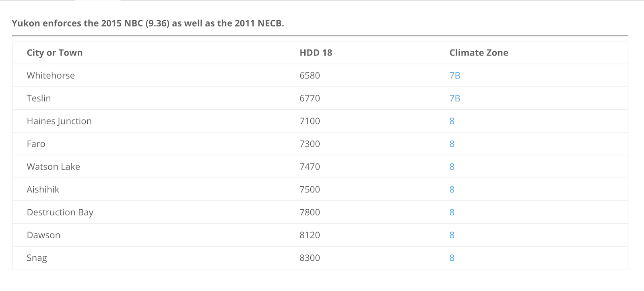Click climate zone 8 link for Faro
Viewport: 644px width, 291px height.
pyautogui.click(x=452, y=144)
